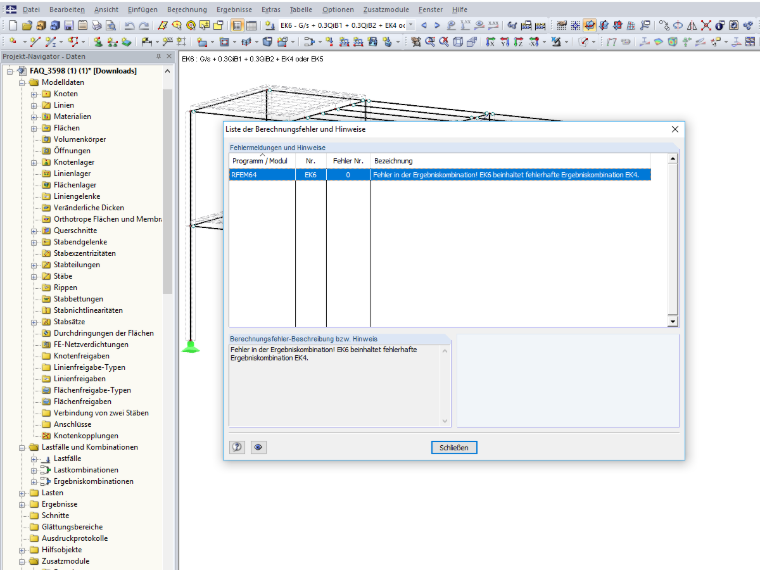Screen dimensions: 760x570
Task: Click the navigator vertical scrollbar thumb
Action: 167,191
